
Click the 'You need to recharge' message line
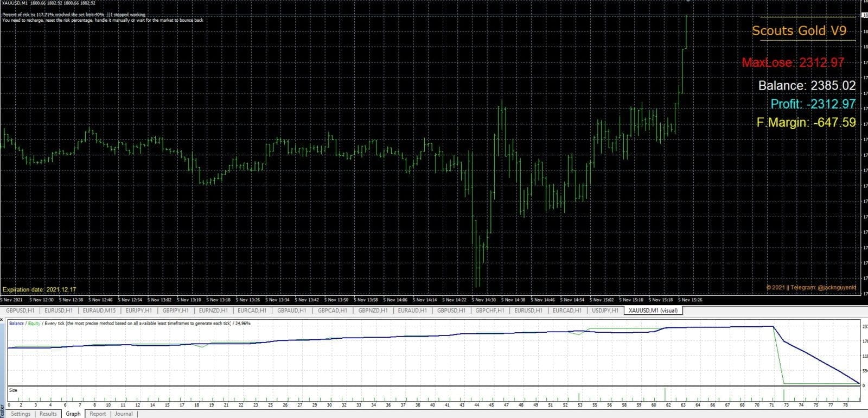point(103,20)
